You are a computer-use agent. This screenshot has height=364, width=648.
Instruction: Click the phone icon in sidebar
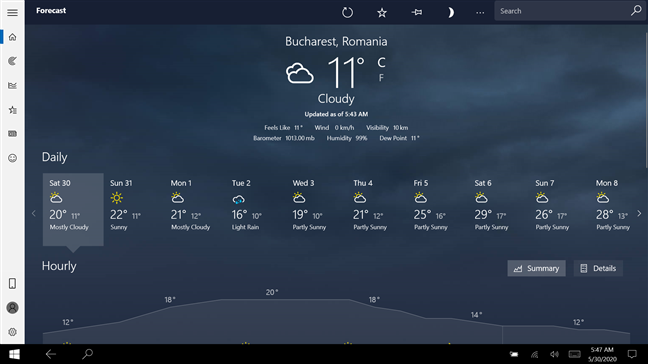click(12, 283)
